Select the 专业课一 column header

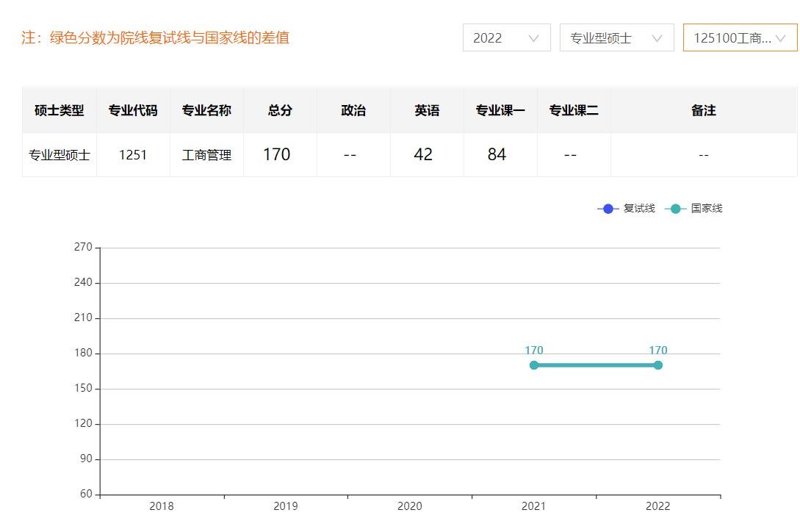point(500,110)
